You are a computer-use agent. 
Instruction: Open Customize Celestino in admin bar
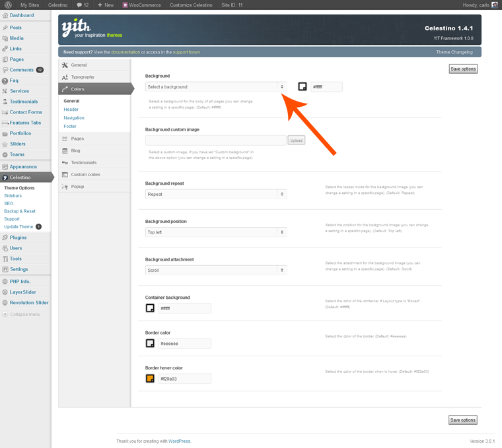pyautogui.click(x=191, y=5)
